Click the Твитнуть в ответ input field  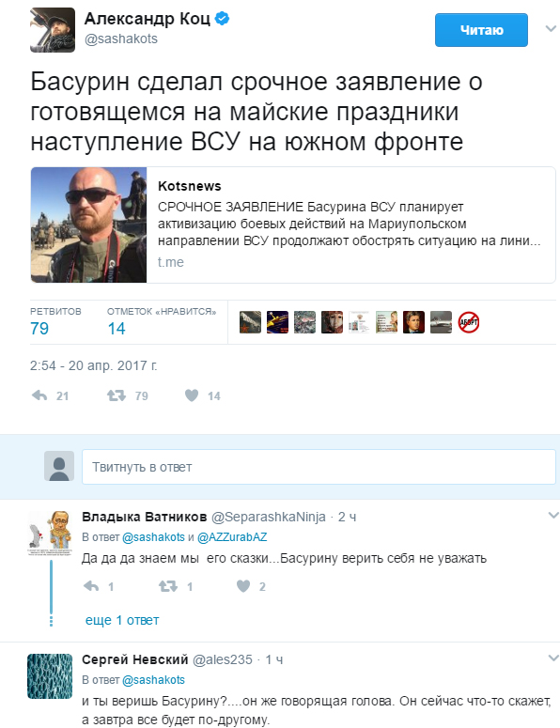[x=319, y=467]
